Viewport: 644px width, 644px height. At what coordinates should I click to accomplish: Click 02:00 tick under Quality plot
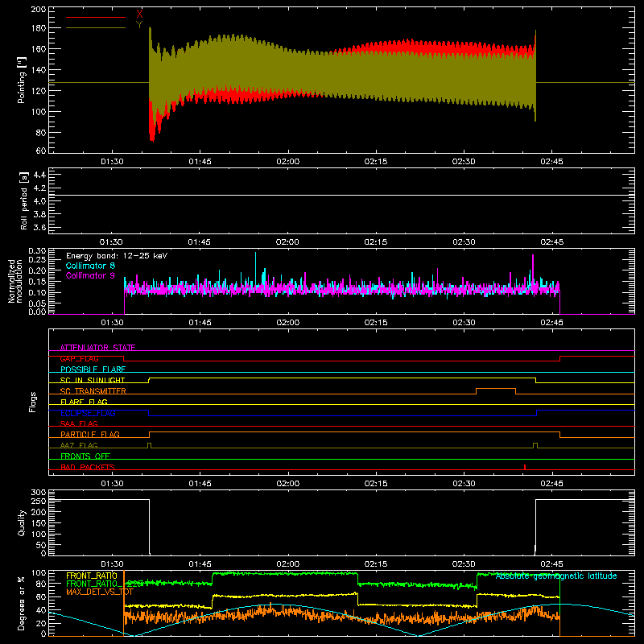pos(288,564)
